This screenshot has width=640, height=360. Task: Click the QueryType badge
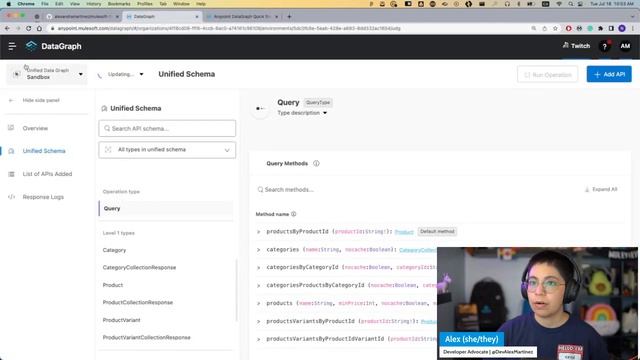318,103
